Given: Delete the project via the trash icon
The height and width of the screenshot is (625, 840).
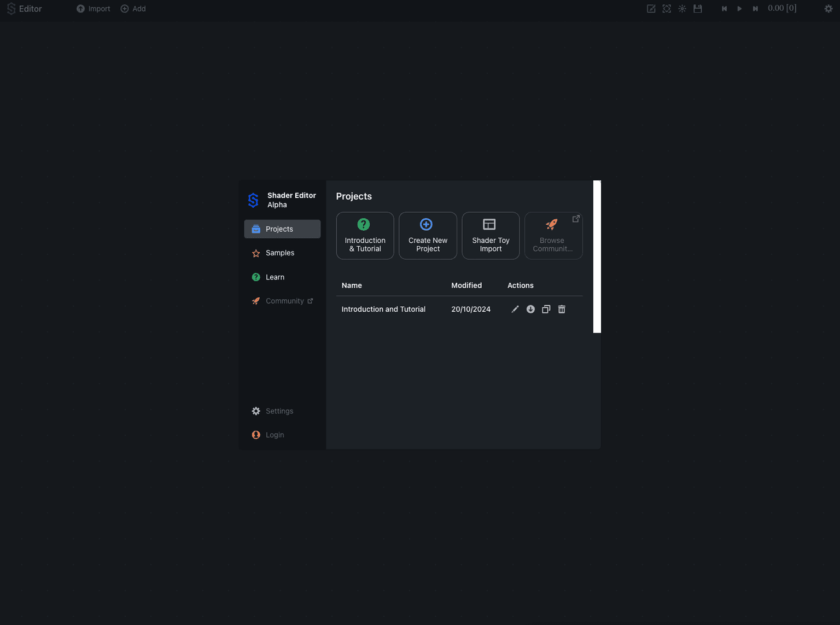Looking at the screenshot, I should point(561,309).
